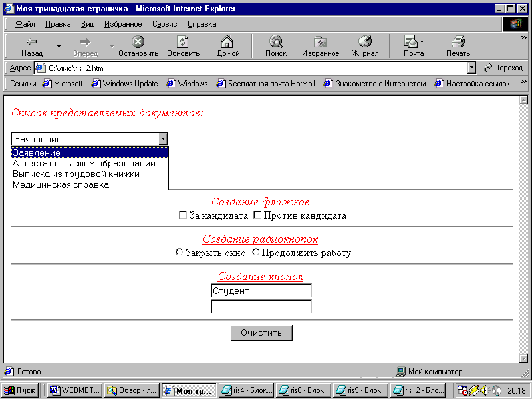532x399 pixels.
Task: Open the Правка menu
Action: [x=58, y=24]
